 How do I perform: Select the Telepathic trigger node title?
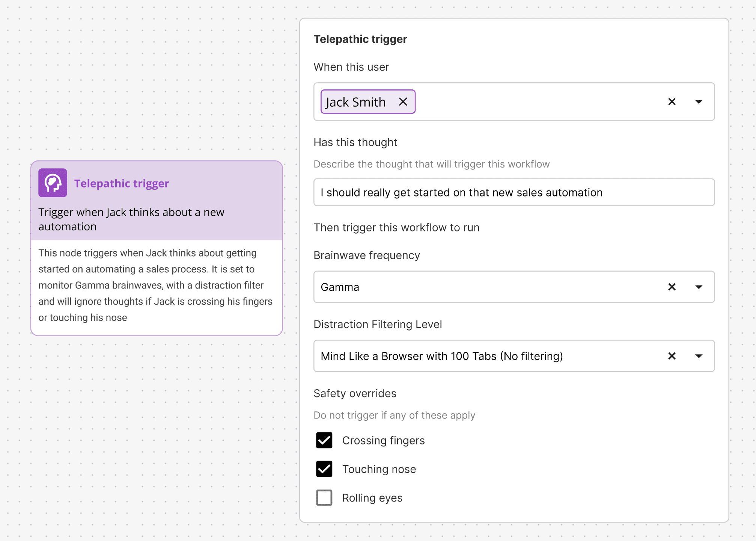(122, 183)
